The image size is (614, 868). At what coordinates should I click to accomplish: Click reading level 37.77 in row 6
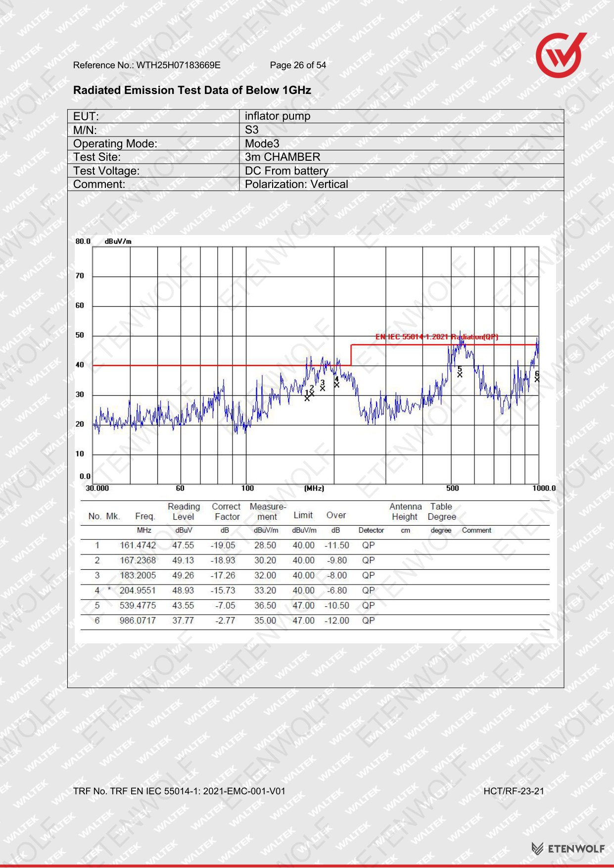click(x=183, y=621)
